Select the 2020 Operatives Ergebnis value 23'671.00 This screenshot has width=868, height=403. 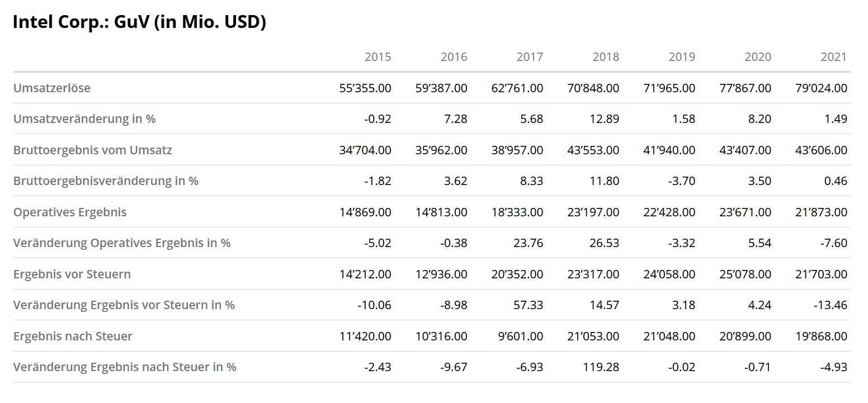click(744, 212)
